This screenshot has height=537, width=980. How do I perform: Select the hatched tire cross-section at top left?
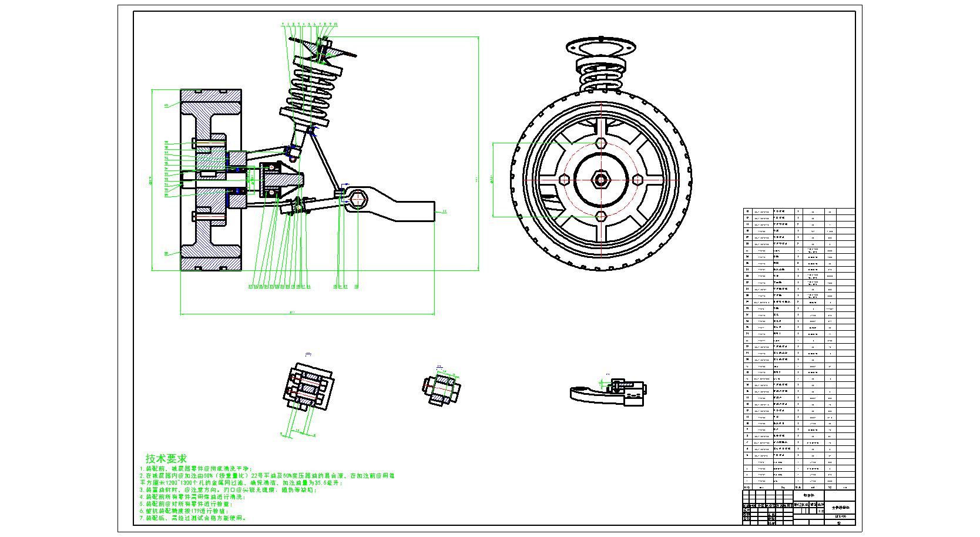click(210, 96)
